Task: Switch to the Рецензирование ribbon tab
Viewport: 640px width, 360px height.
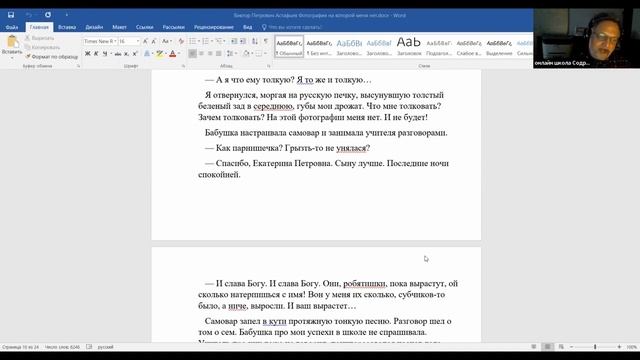Action: [214, 27]
